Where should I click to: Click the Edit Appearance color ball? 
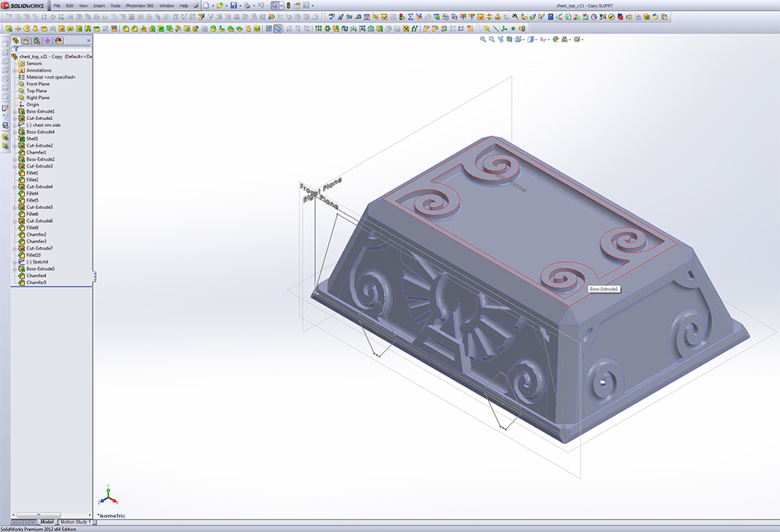pos(555,39)
